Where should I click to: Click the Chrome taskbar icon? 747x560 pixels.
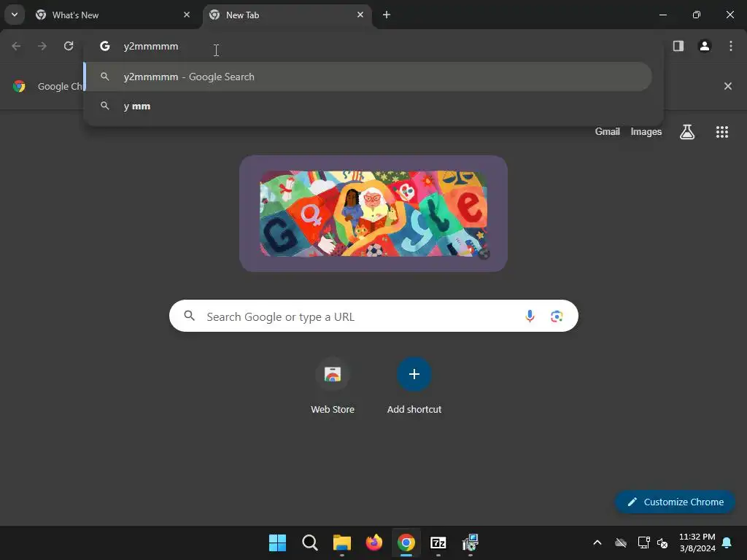(x=406, y=542)
